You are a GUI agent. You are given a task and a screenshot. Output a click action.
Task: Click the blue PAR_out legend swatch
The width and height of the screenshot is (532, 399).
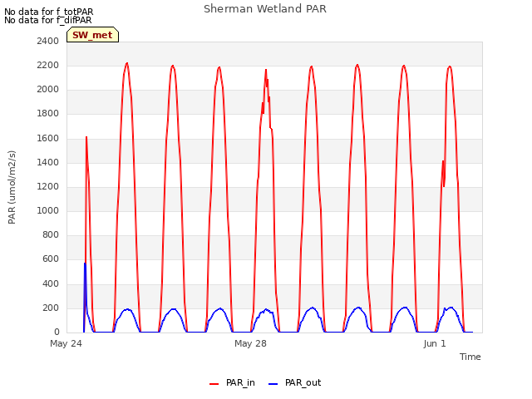[x=273, y=384]
